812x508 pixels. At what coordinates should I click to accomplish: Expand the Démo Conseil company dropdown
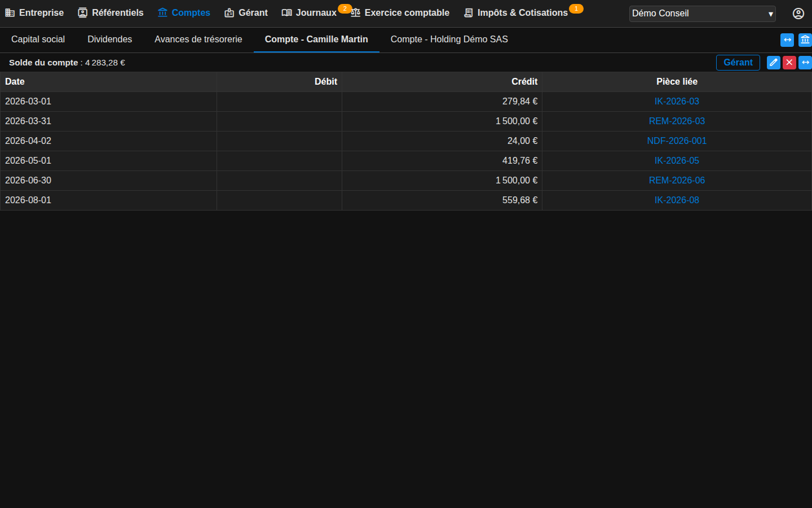702,14
